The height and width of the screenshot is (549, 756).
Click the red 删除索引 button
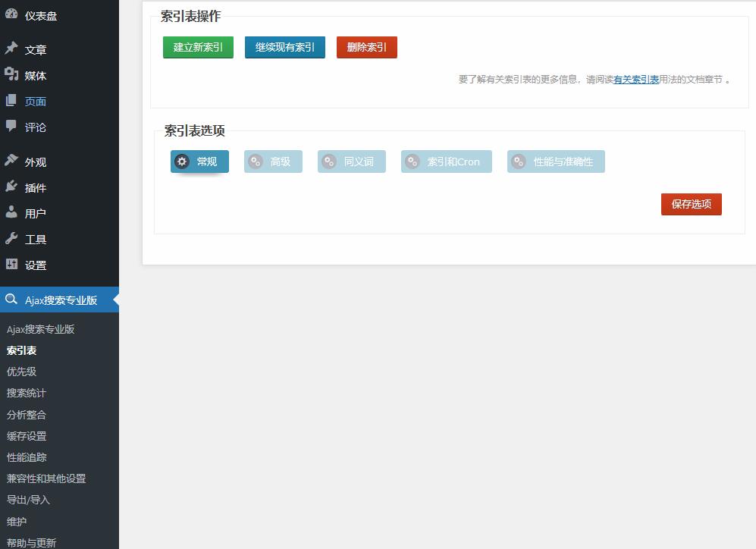[366, 47]
